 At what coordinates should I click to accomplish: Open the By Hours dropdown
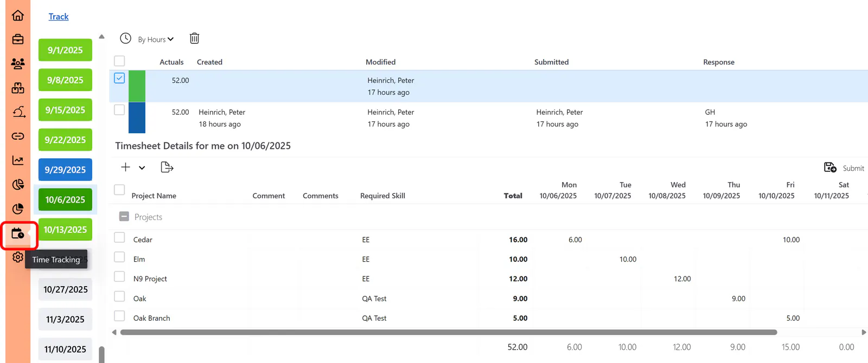pos(156,39)
